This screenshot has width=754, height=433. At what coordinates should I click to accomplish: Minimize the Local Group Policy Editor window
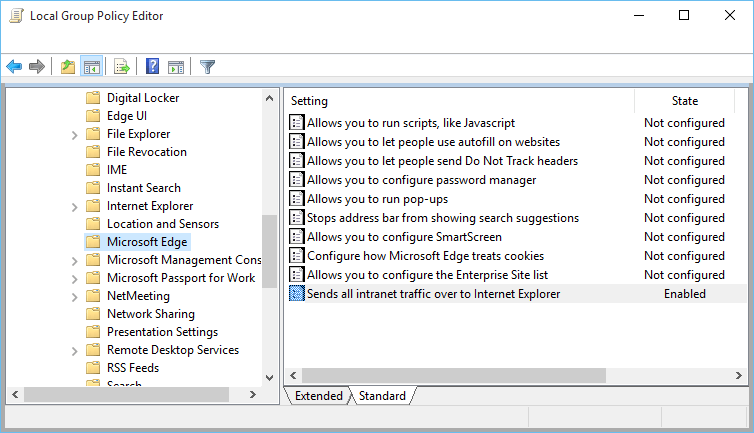[639, 15]
